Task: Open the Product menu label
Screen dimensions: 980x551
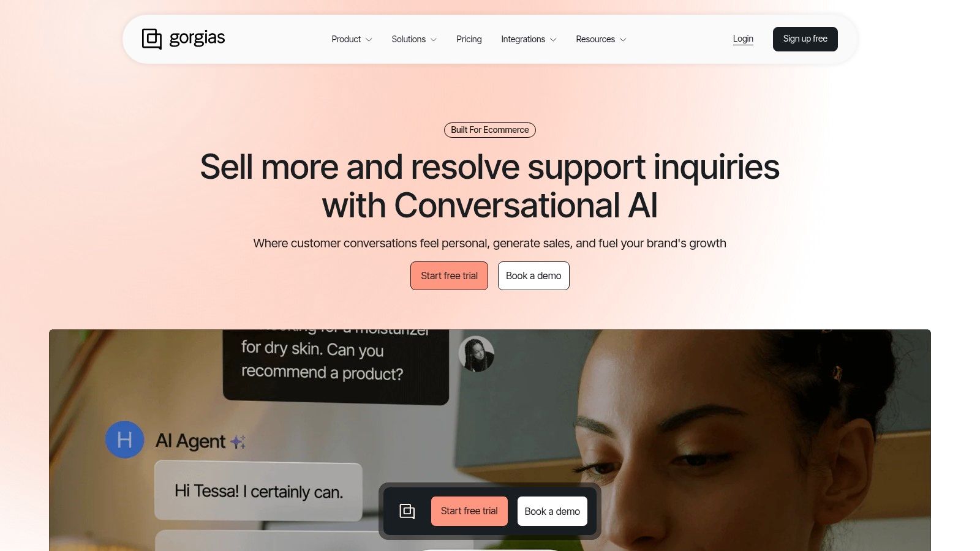Action: pos(346,39)
